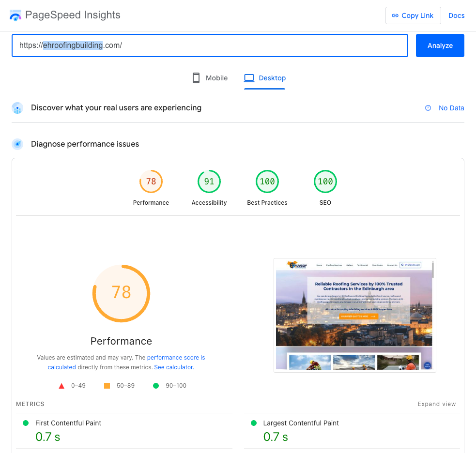The image size is (476, 453).
Task: Switch to the Mobile tab
Action: 210,78
